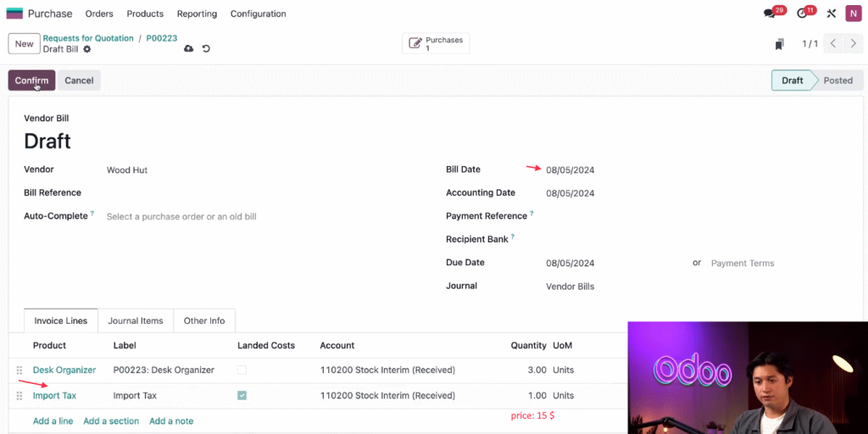
Task: Click Auto-Complete help question mark
Action: (92, 213)
